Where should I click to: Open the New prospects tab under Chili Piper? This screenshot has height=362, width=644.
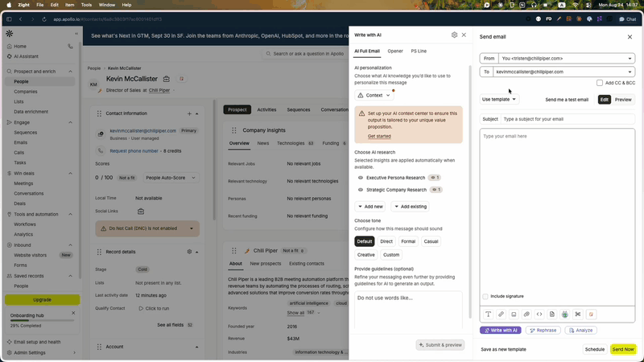(266, 264)
